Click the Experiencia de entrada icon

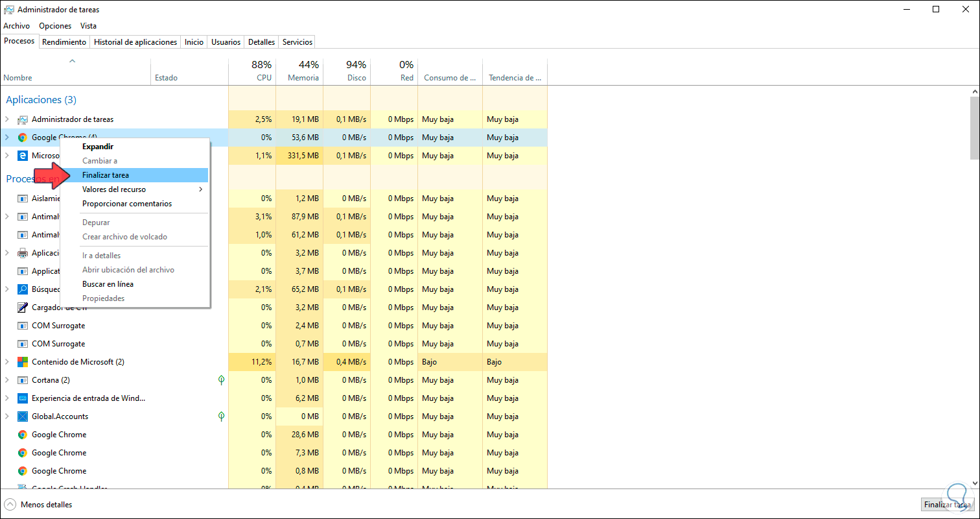[x=23, y=398]
